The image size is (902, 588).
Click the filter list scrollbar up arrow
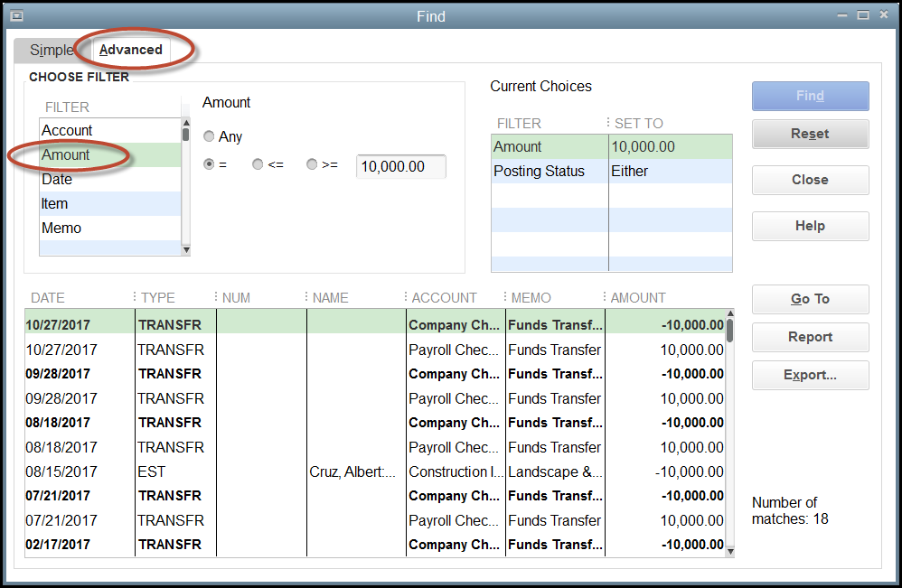point(185,122)
